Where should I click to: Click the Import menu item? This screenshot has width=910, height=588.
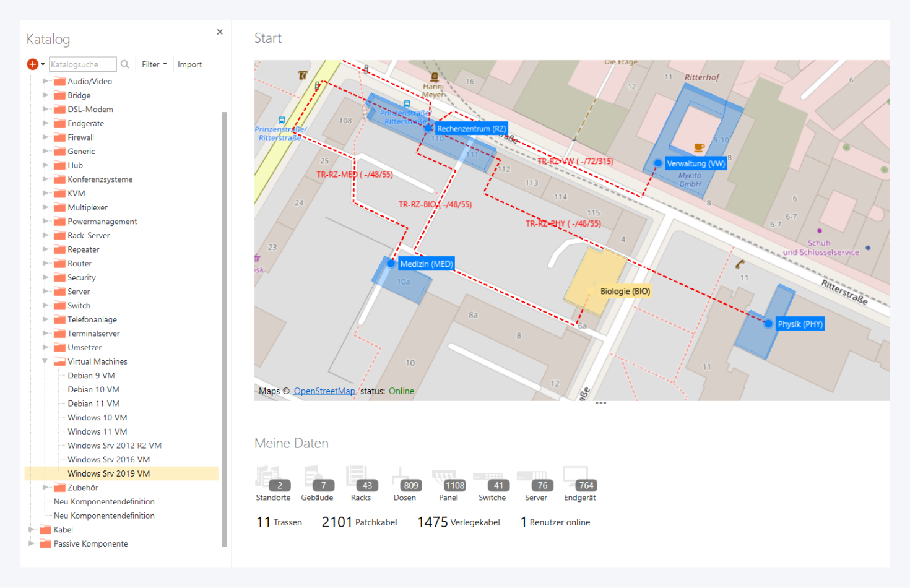(189, 64)
